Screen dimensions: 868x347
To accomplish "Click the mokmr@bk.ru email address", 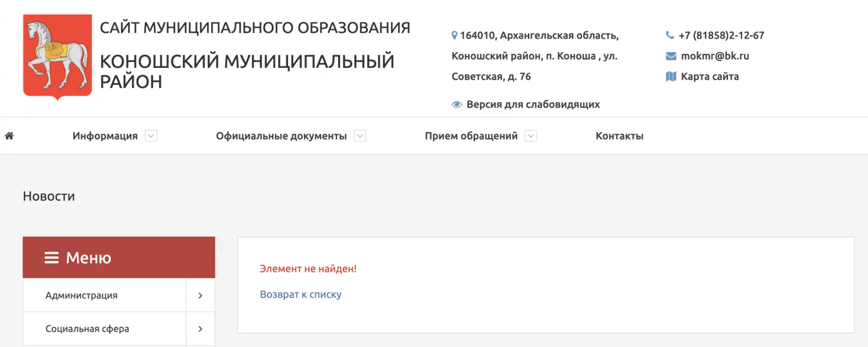I will (x=715, y=56).
